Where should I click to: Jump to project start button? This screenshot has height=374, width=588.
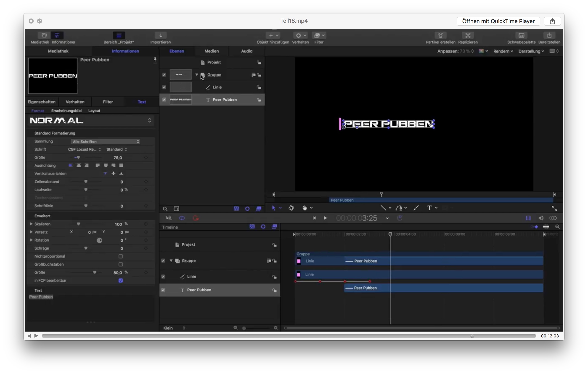314,218
